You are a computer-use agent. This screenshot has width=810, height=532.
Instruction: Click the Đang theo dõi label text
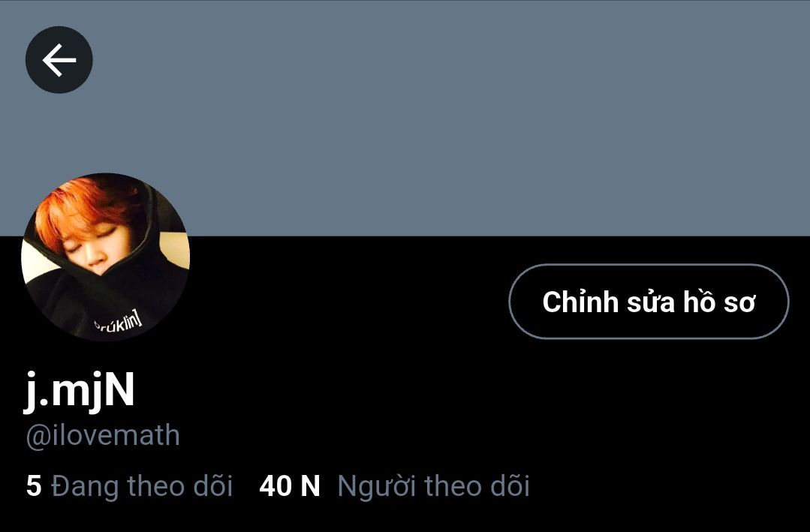pyautogui.click(x=142, y=486)
